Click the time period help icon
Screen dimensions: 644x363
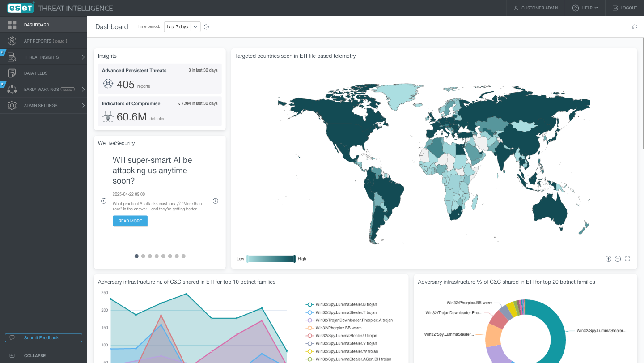tap(206, 27)
